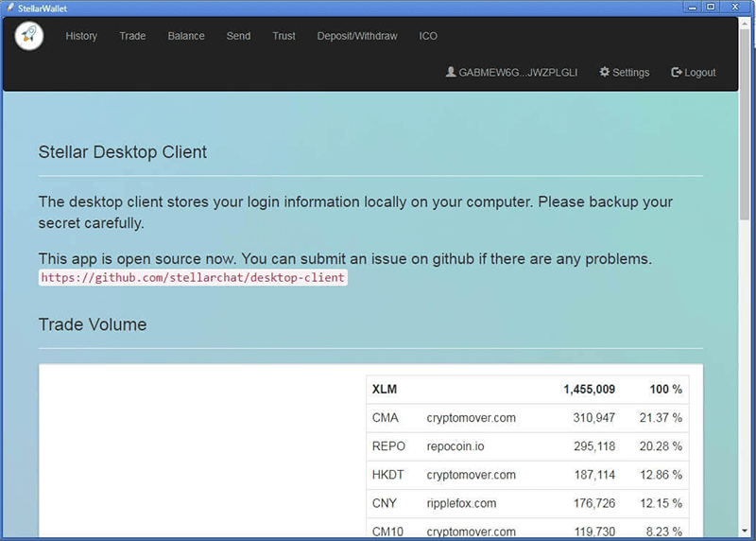Click the Settings gear icon
Image resolution: width=756 pixels, height=541 pixels.
605,72
